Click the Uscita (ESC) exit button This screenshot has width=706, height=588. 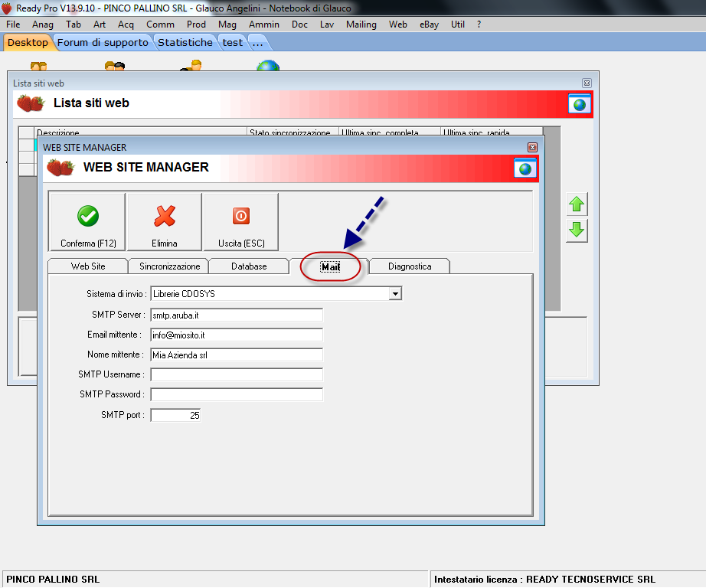point(241,222)
